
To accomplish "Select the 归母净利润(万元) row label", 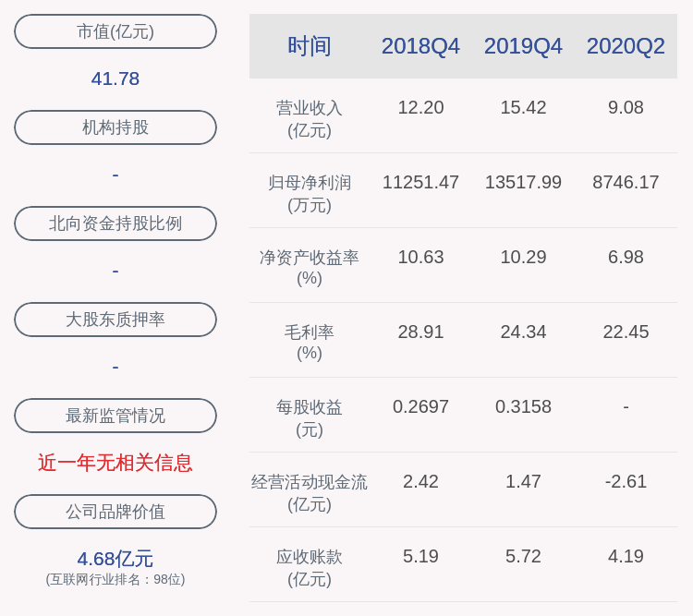I will [x=310, y=194].
